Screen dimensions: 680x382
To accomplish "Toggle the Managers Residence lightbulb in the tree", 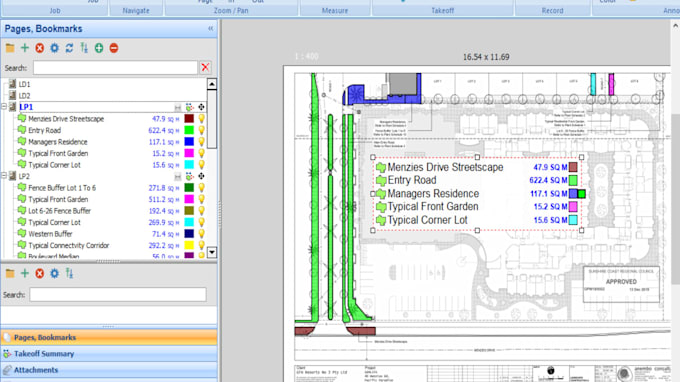I will click(201, 141).
